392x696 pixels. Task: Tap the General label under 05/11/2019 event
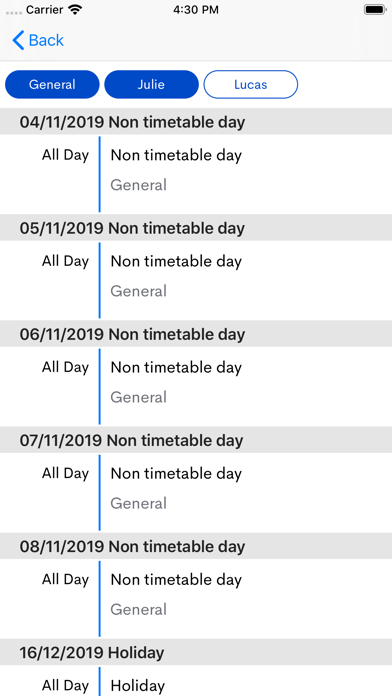click(x=139, y=291)
